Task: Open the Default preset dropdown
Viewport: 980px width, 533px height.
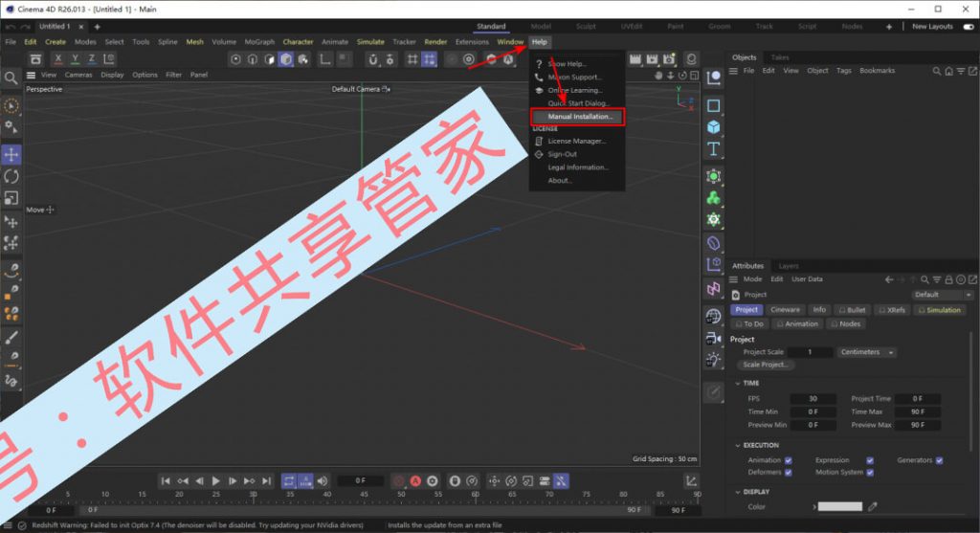Action: click(x=942, y=295)
